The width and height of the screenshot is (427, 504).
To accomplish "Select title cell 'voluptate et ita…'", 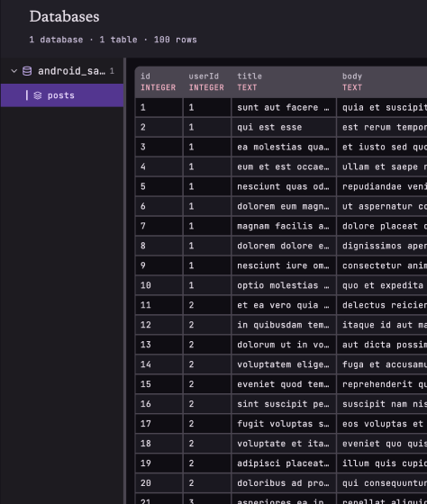I will (x=284, y=444).
